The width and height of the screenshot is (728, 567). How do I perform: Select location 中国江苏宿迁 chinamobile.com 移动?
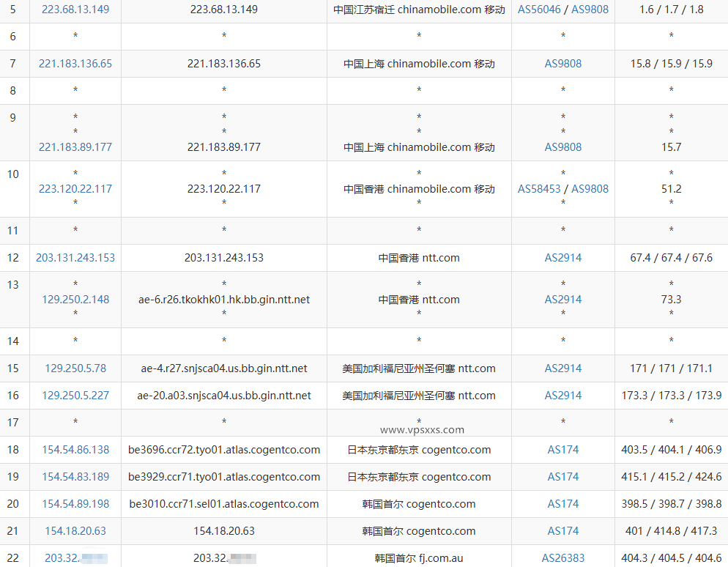(x=419, y=10)
